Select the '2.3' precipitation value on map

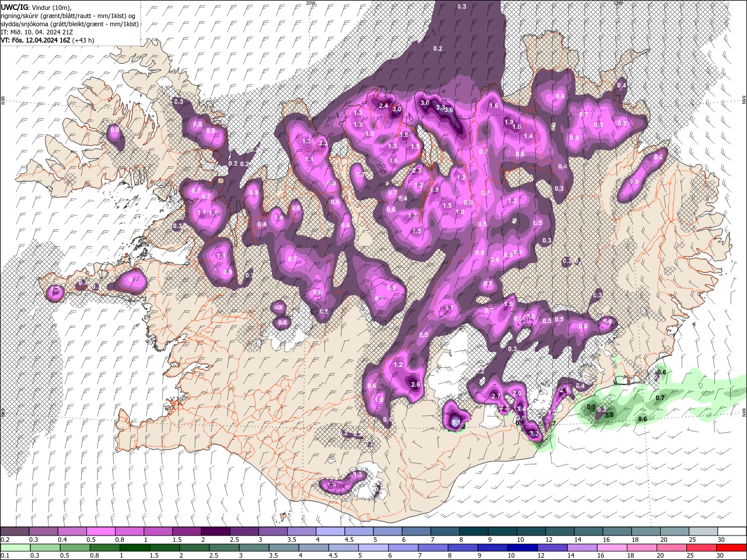(417, 170)
